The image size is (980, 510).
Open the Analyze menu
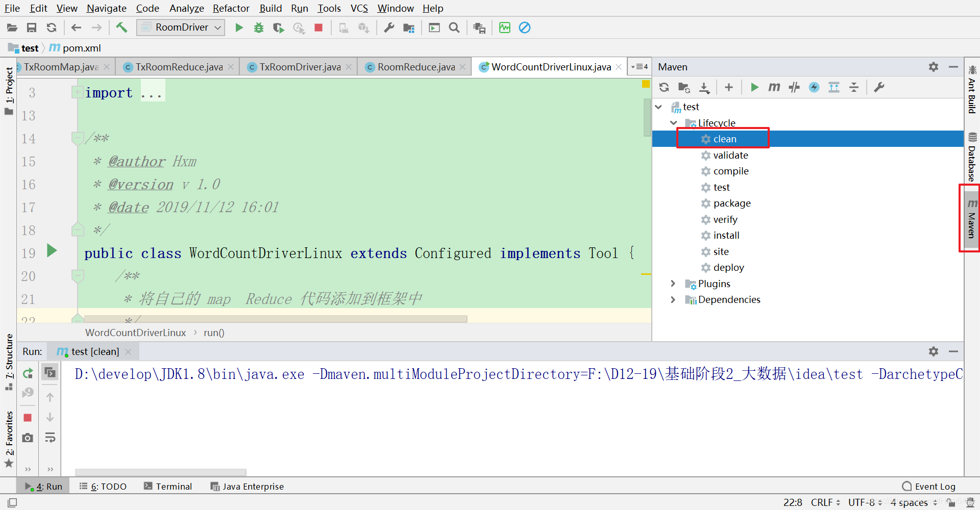(186, 8)
